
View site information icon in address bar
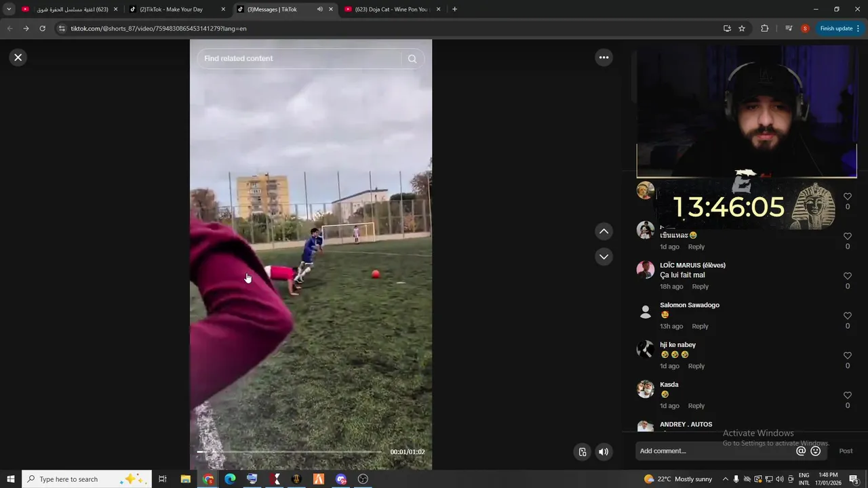point(62,28)
